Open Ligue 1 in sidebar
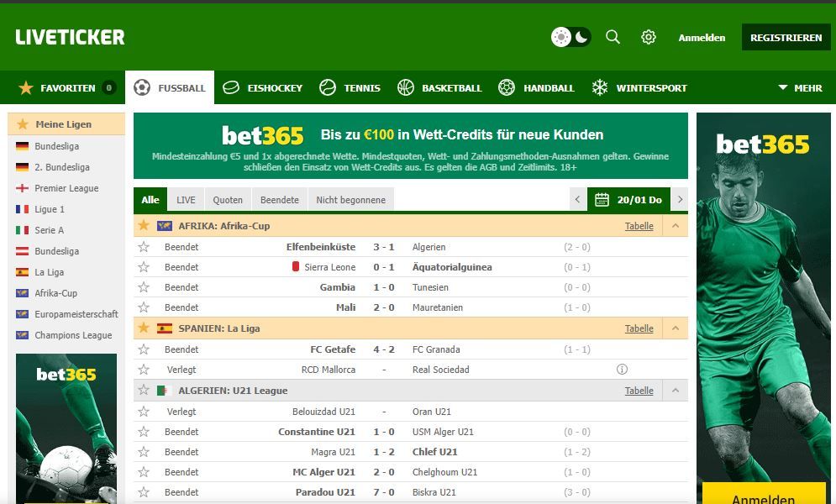The width and height of the screenshot is (836, 504). point(49,209)
